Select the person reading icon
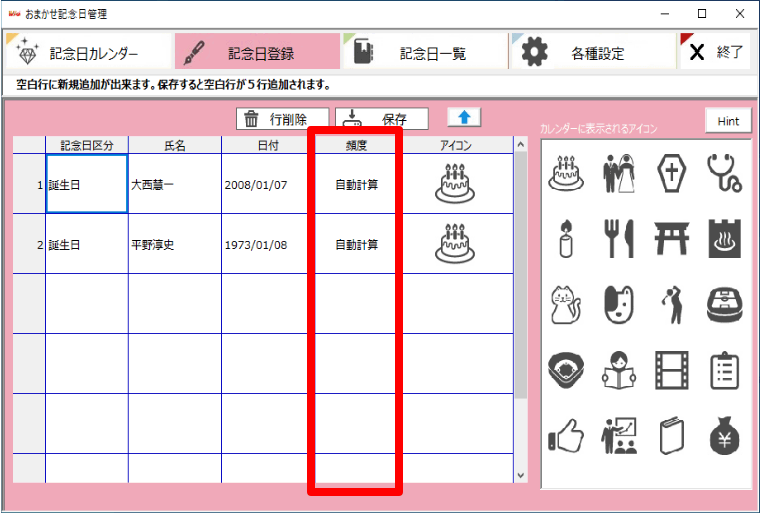This screenshot has height=514, width=760. click(618, 371)
